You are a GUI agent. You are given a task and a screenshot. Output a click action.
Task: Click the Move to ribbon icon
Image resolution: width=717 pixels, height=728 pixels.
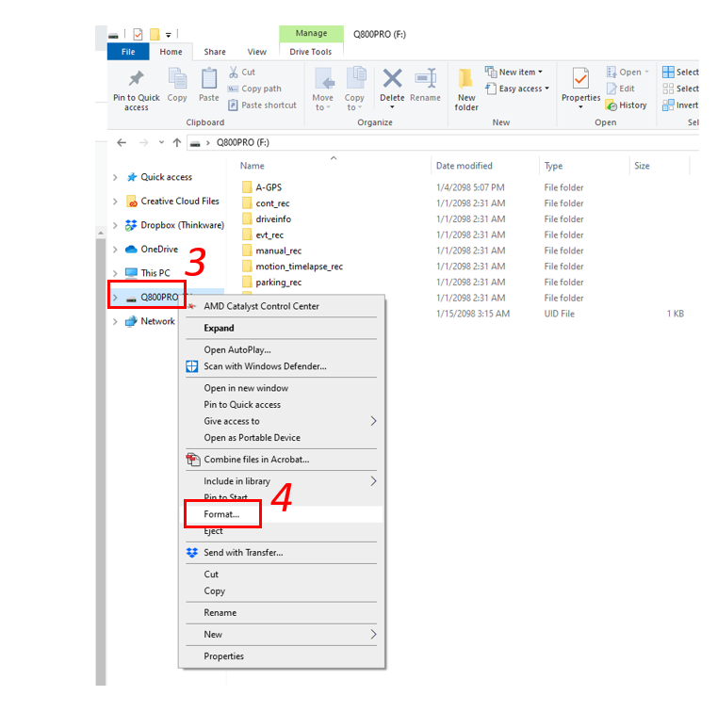pos(324,78)
